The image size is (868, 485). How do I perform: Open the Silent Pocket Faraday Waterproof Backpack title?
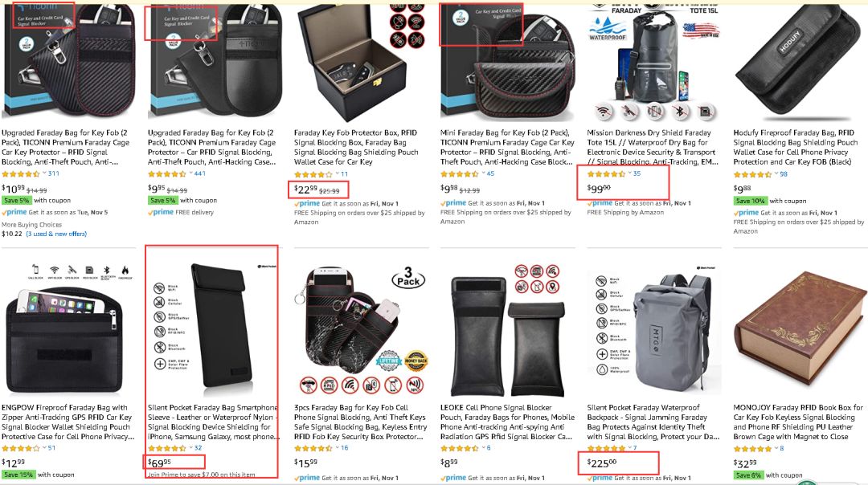click(653, 422)
